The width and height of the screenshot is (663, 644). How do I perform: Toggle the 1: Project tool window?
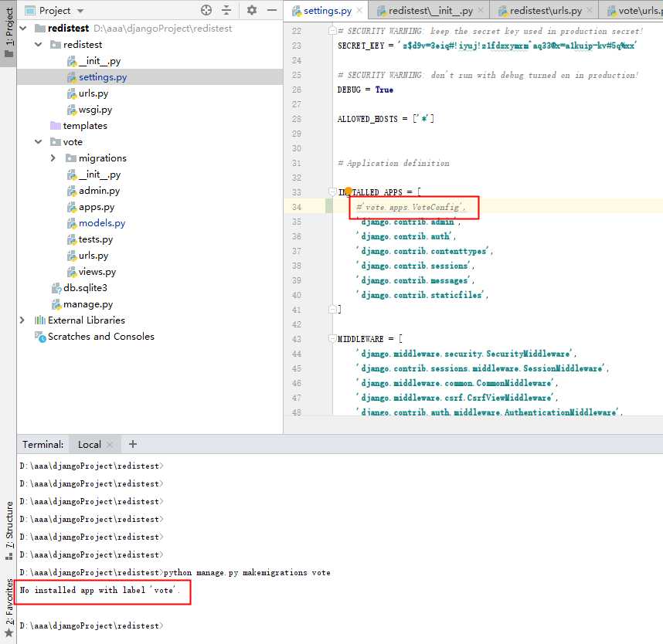8,32
